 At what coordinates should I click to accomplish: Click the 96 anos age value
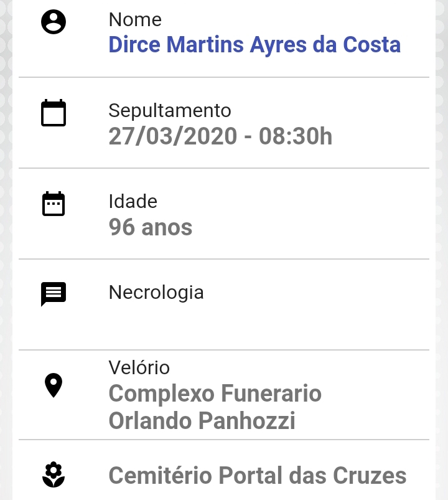[151, 227]
